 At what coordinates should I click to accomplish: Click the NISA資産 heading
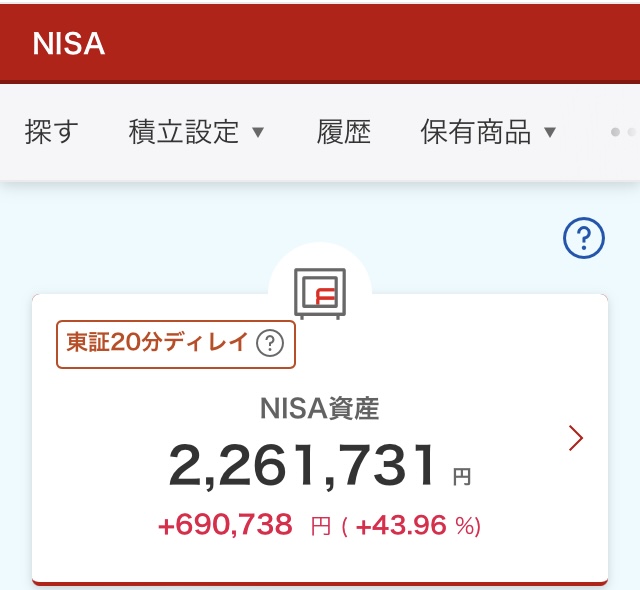320,408
